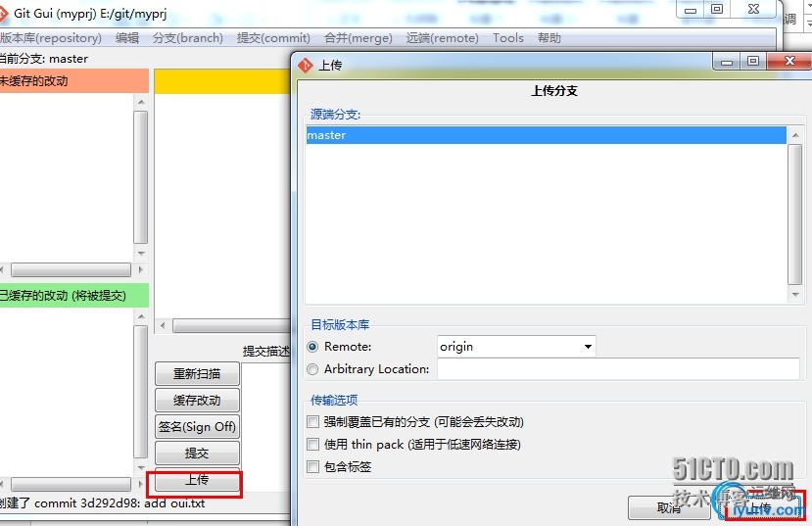Click the status bar commit 3d292d98 message
The width and height of the screenshot is (812, 526).
[x=103, y=503]
